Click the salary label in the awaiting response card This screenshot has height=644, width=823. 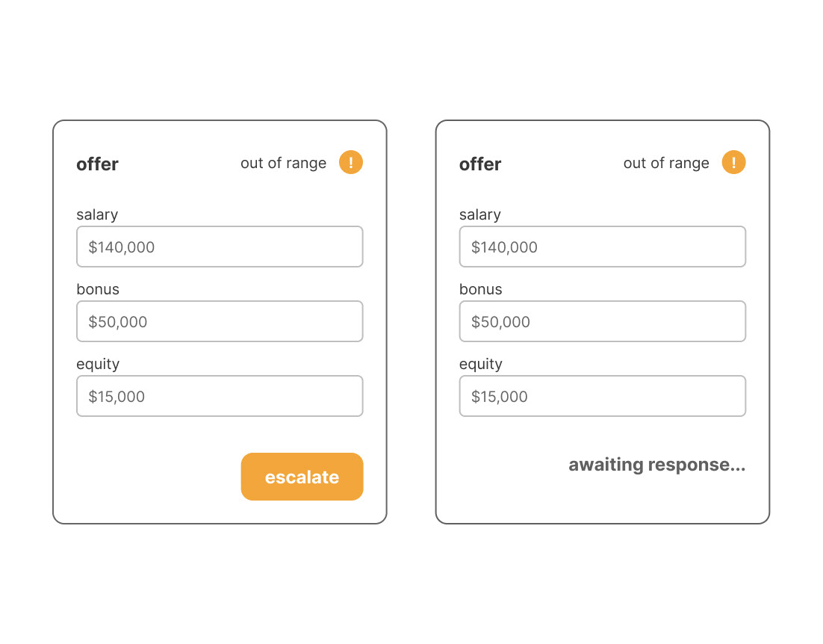point(480,214)
